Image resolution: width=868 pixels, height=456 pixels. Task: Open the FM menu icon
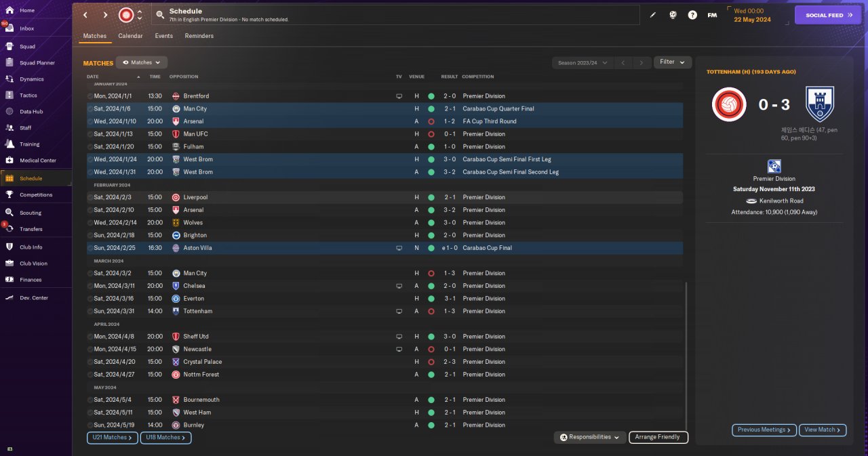(712, 15)
